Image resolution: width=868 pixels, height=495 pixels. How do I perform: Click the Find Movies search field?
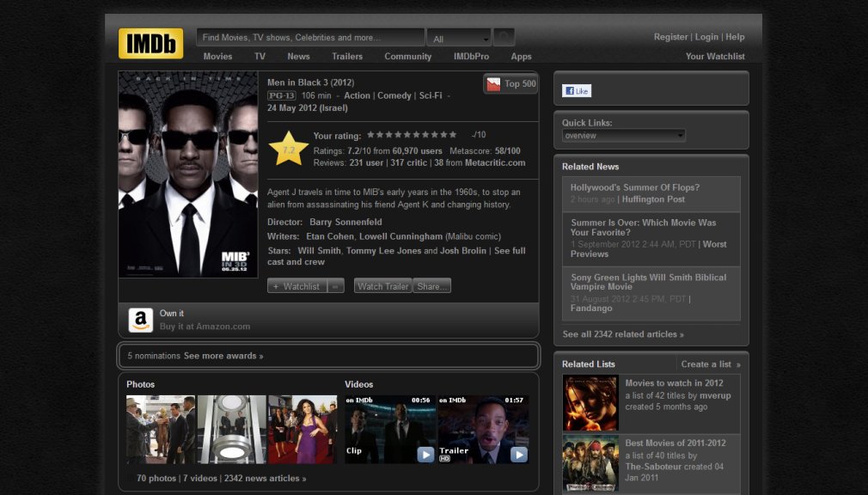click(309, 37)
